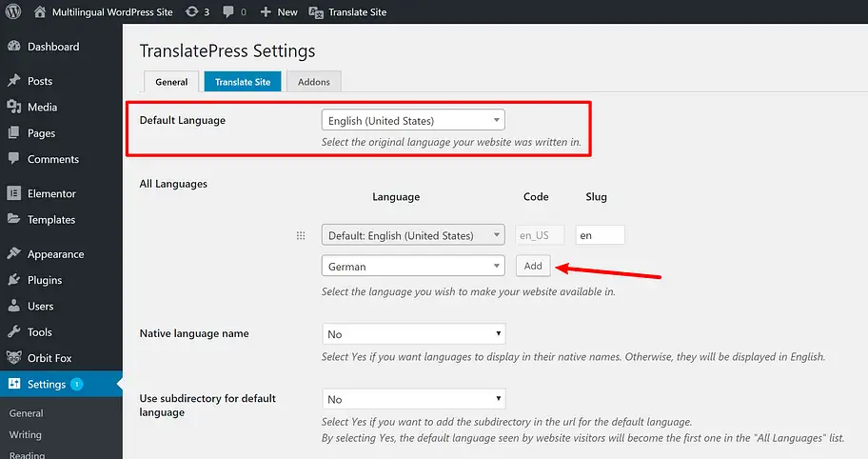Click the All Languages label

(x=173, y=184)
